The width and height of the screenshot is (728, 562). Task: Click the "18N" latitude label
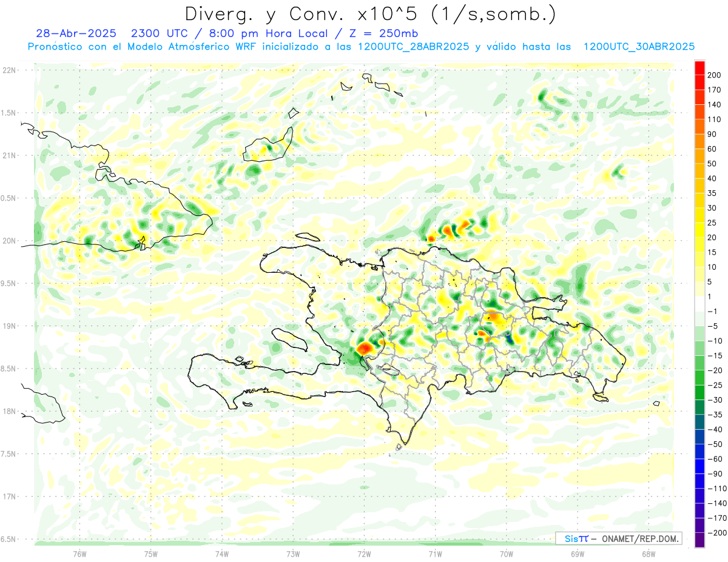(x=9, y=411)
